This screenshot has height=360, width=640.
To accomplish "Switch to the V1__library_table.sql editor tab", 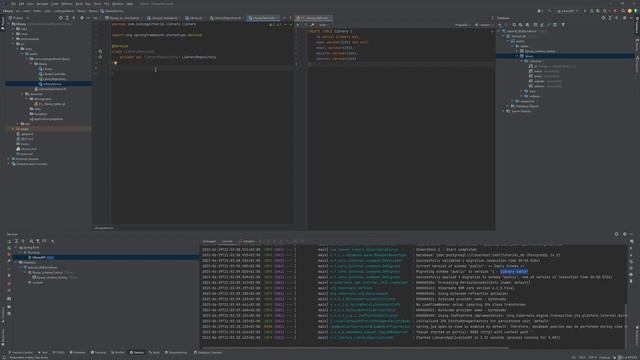I will pyautogui.click(x=313, y=18).
